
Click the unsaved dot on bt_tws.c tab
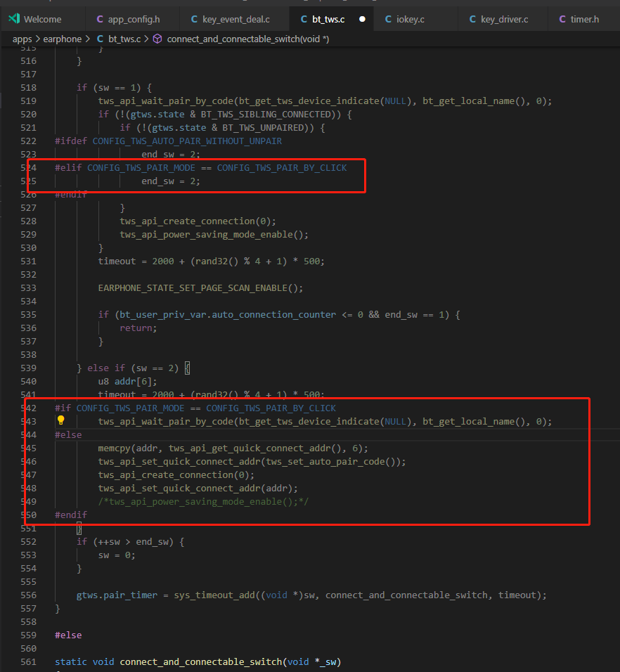[362, 19]
